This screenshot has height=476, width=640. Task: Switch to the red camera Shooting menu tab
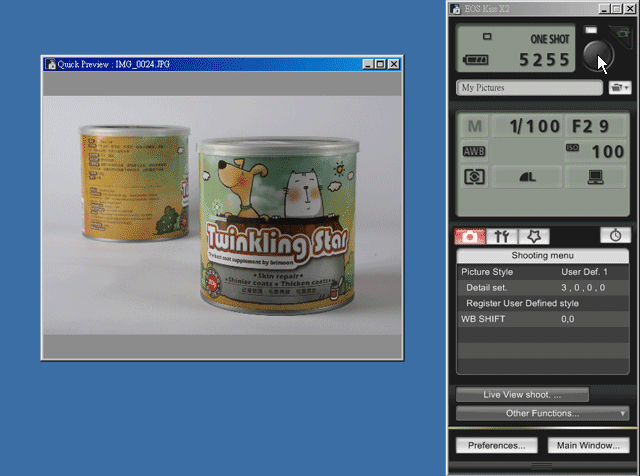(470, 236)
